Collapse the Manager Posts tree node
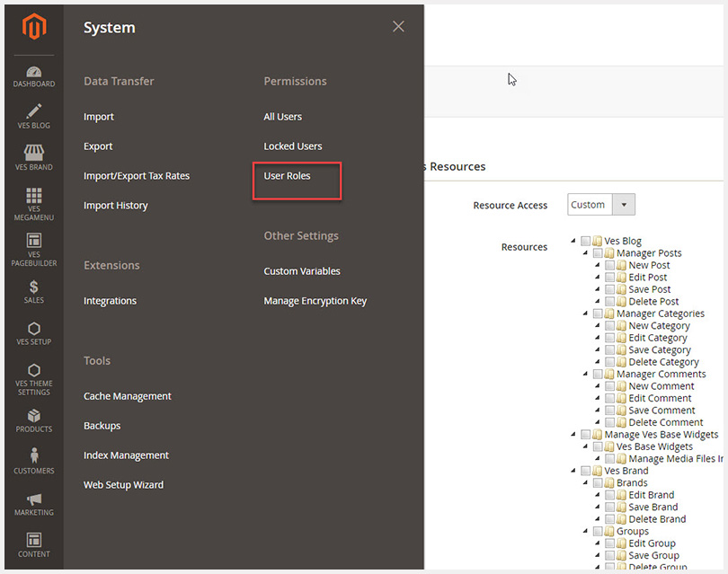 coord(585,254)
